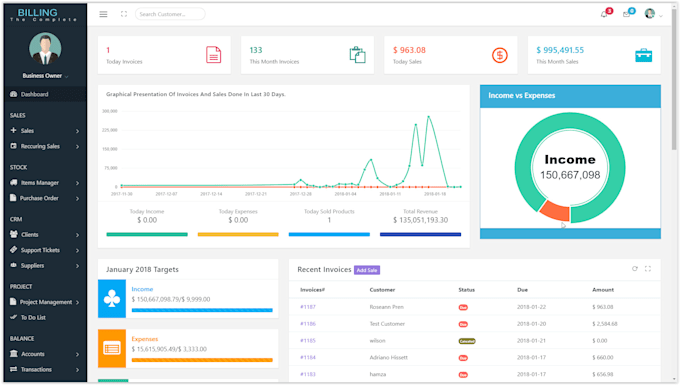The width and height of the screenshot is (680, 385).
Task: Expand the Items Manager submenu chevron
Action: 77,183
